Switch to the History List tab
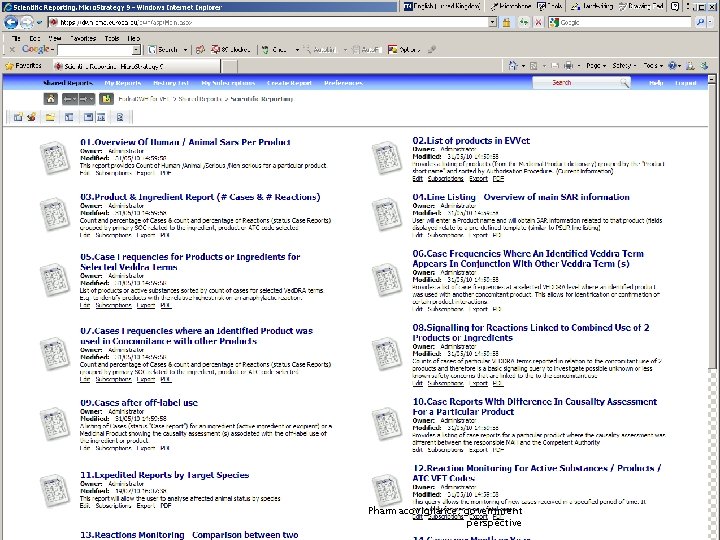The width and height of the screenshot is (720, 540). coord(171,83)
